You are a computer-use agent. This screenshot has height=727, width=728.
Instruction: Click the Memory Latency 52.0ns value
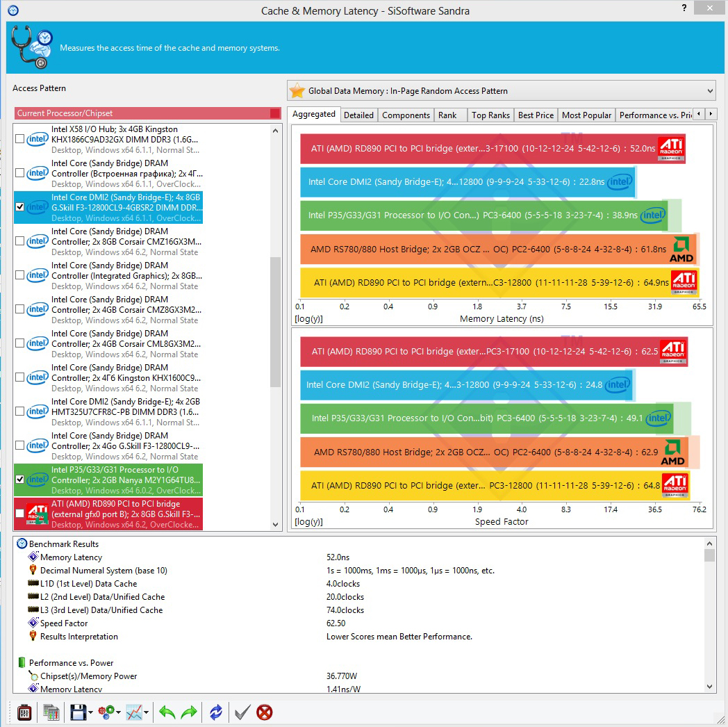pyautogui.click(x=338, y=557)
